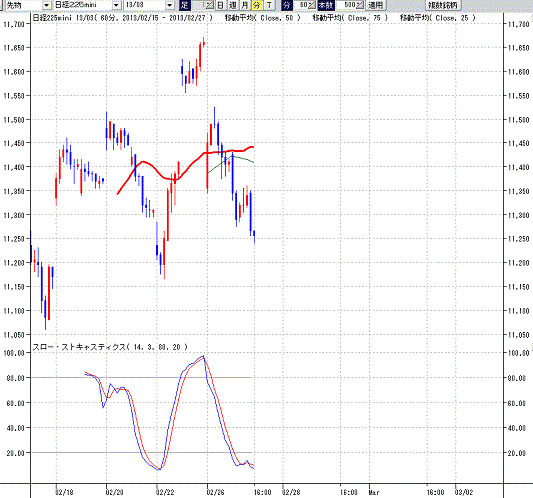Select the highlighted 分 minute-bar button
The image size is (533, 498).
257,5
